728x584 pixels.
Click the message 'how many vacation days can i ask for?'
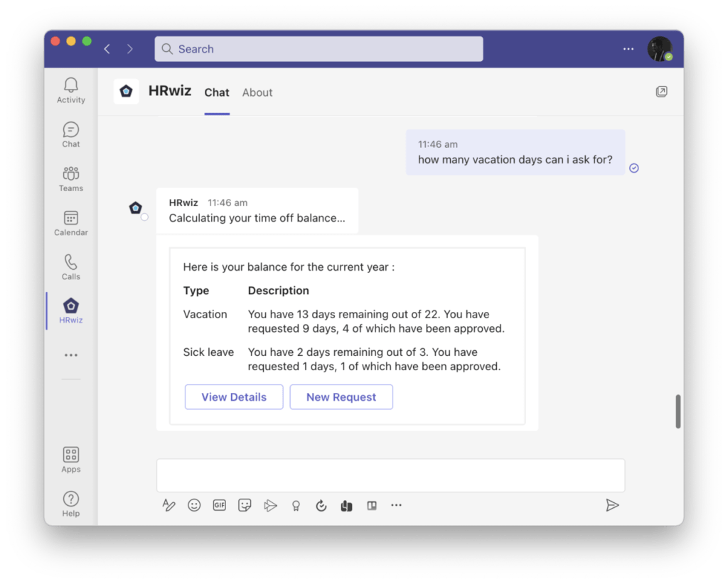515,160
